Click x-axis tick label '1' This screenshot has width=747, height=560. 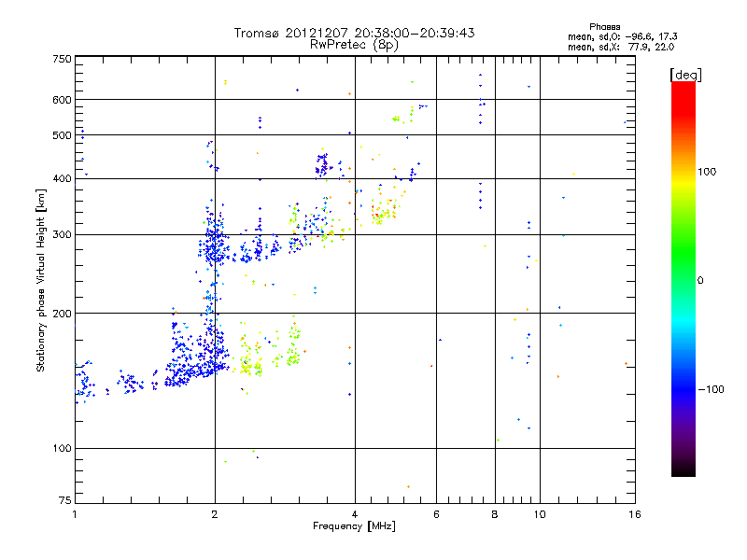(x=75, y=514)
